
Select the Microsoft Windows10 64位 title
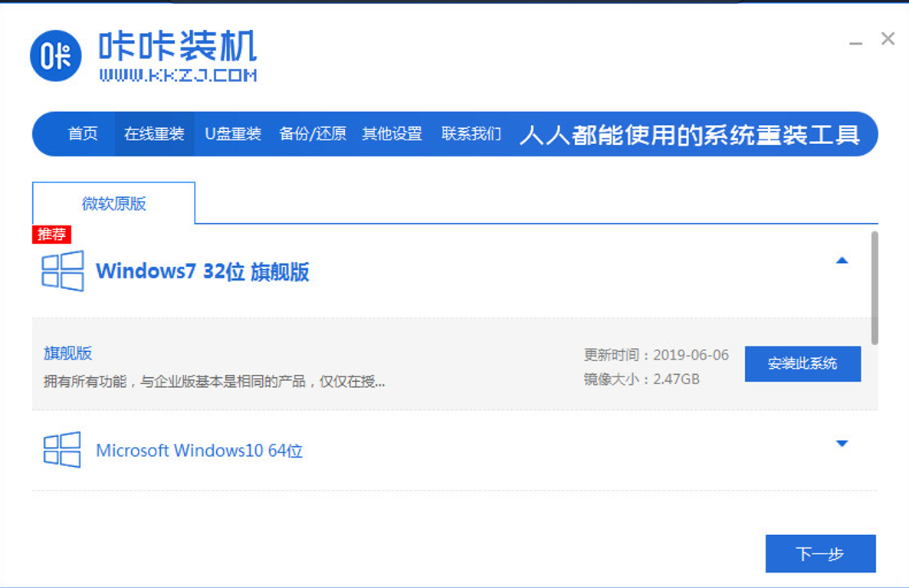[199, 451]
